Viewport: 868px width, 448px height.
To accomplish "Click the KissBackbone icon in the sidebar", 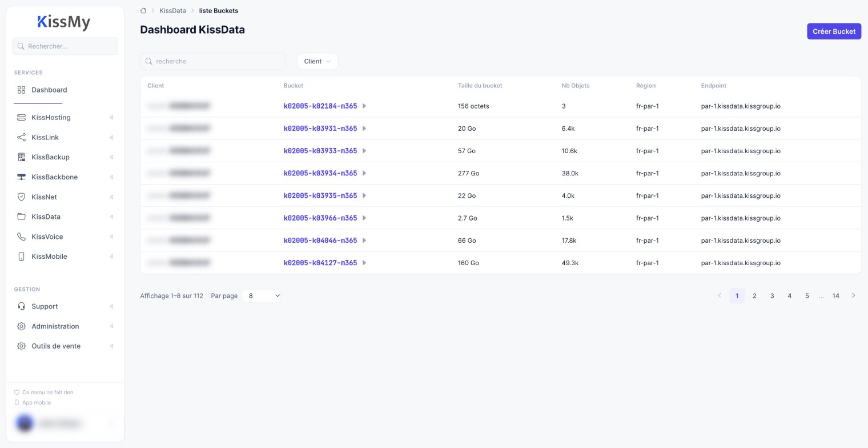I will [x=21, y=177].
